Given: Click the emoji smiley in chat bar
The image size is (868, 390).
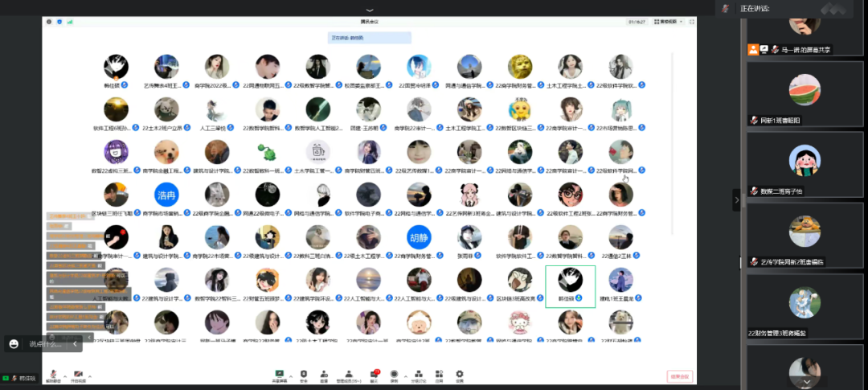Looking at the screenshot, I should (14, 343).
